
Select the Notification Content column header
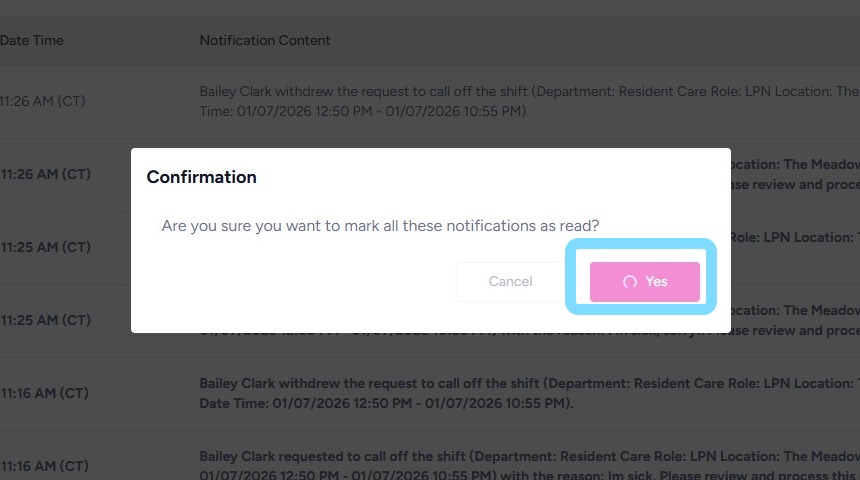coord(265,41)
